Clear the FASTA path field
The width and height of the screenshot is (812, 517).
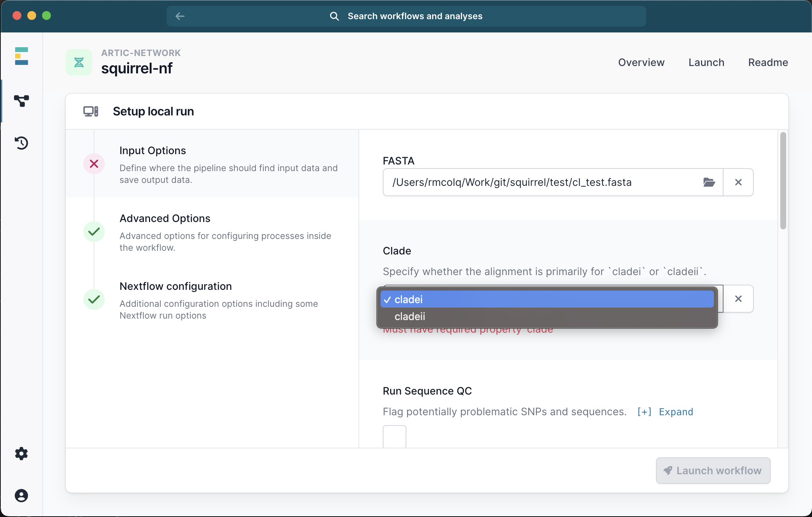[x=738, y=182]
